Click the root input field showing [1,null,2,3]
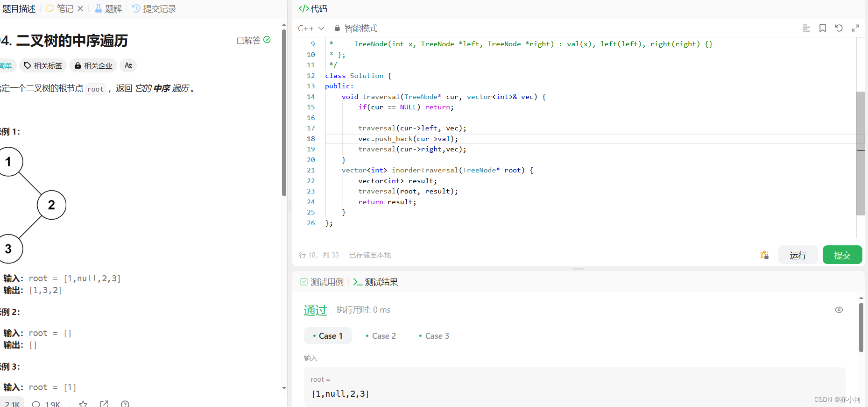The width and height of the screenshot is (868, 407). coord(575,387)
